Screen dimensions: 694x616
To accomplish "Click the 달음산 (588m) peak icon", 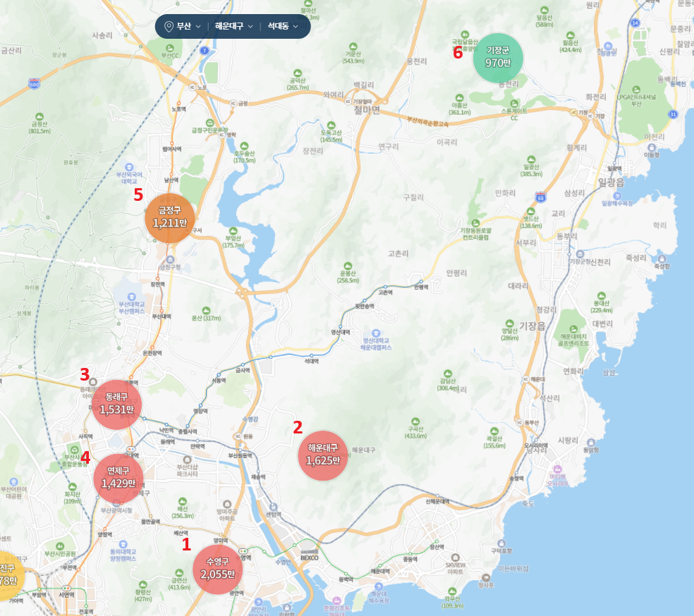I will (544, 8).
